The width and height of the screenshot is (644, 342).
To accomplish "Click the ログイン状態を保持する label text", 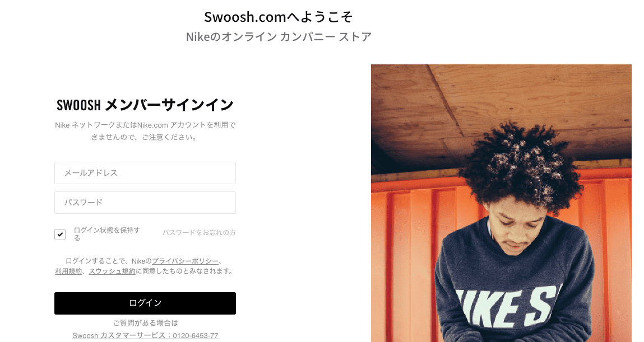I will (107, 234).
